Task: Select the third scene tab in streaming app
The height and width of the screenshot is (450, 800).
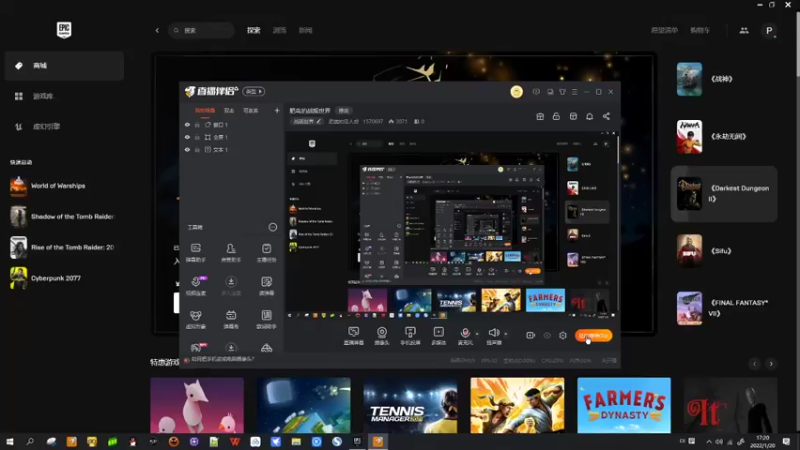Action: tap(251, 110)
